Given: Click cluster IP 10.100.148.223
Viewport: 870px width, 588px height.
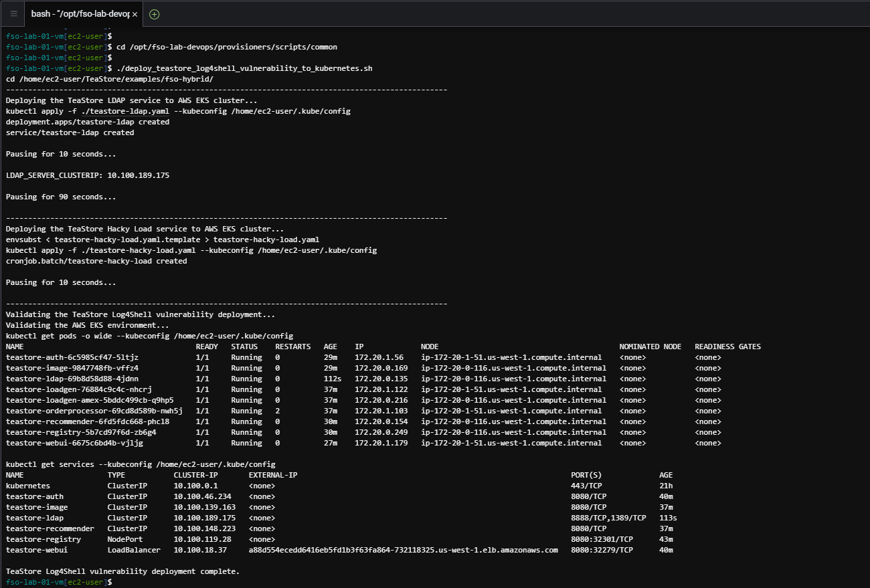Looking at the screenshot, I should coord(205,528).
